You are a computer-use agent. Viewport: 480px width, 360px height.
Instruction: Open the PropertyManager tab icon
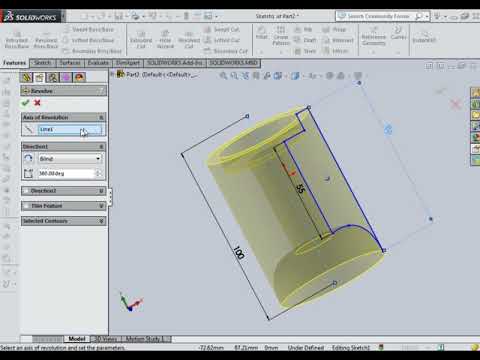[x=40, y=77]
